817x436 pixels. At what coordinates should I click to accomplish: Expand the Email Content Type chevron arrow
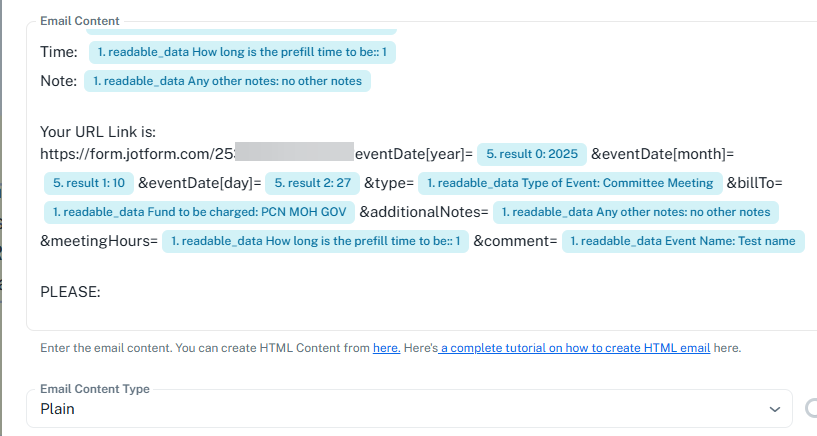pyautogui.click(x=772, y=409)
